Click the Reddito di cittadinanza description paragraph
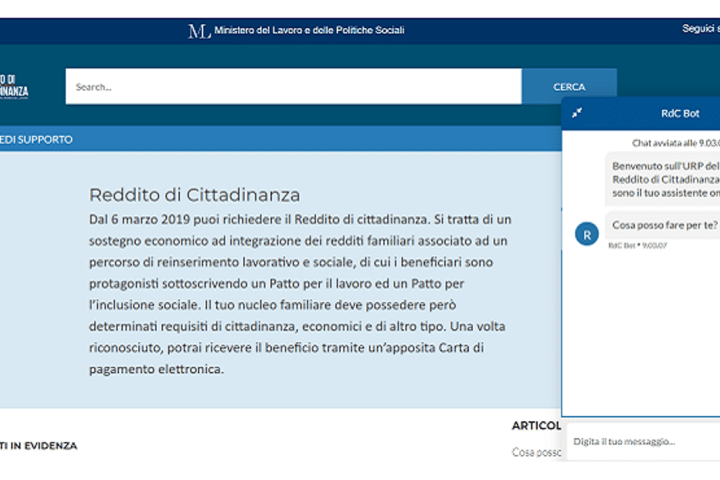Screen dimensions: 720x480 (300, 293)
